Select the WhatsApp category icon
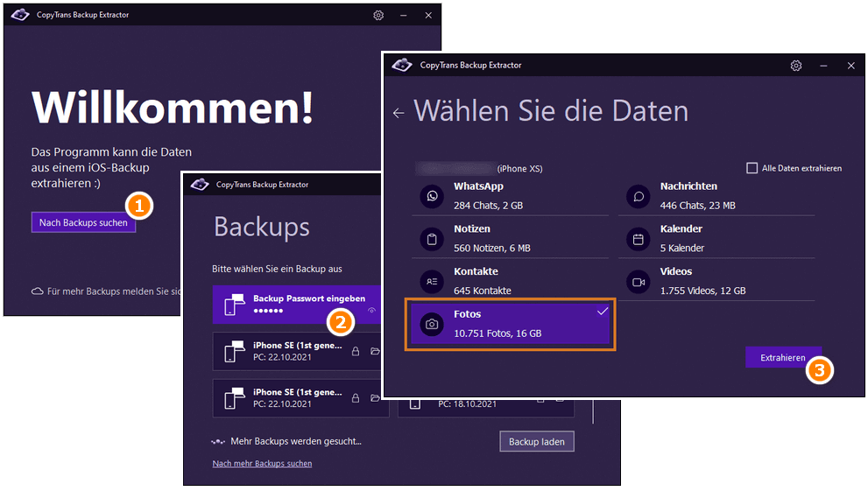 coord(432,196)
